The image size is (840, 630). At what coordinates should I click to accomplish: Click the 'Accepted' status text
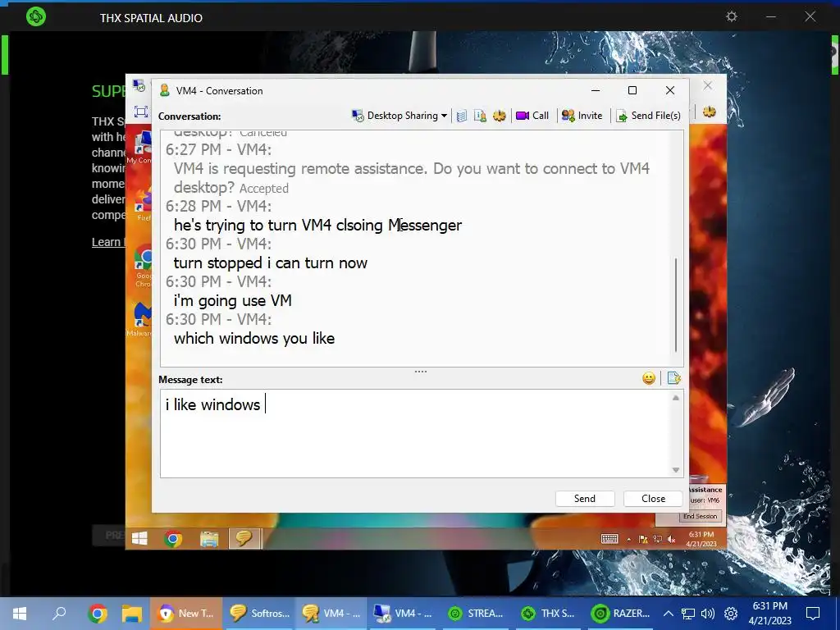(x=263, y=189)
